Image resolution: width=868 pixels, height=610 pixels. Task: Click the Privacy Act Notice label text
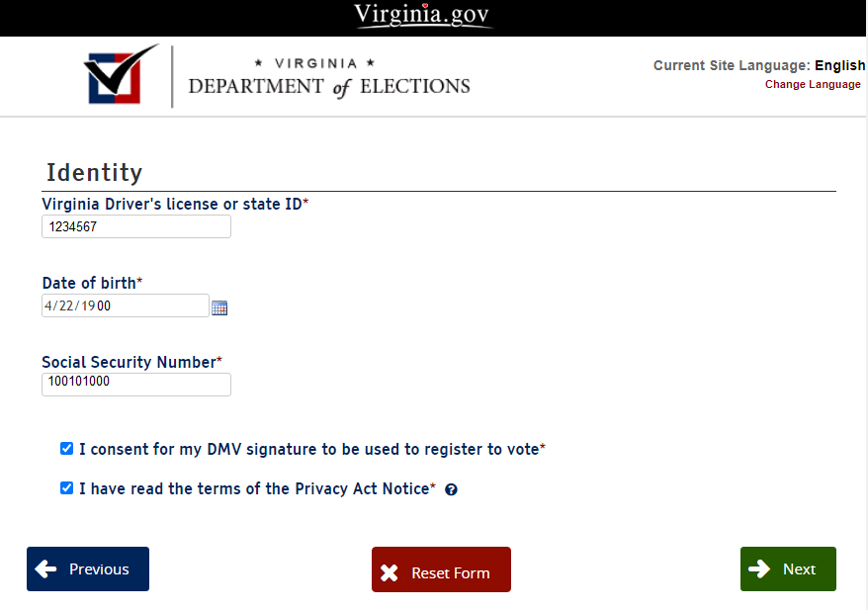[254, 489]
